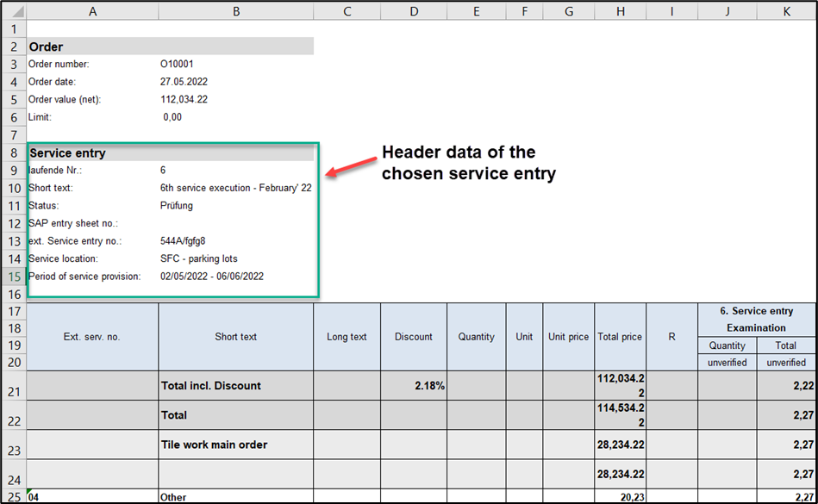Select the order date 27.05.2022 cell
This screenshot has height=504, width=818.
[184, 82]
